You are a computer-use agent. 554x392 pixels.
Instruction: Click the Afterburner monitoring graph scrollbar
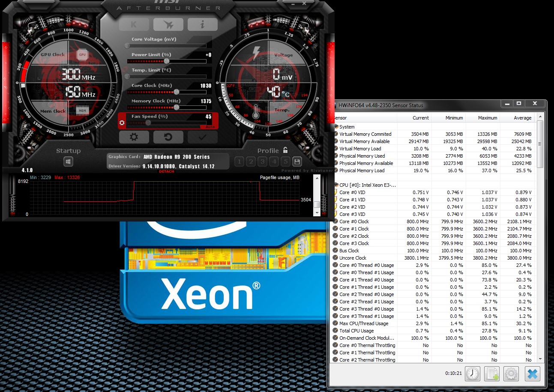click(317, 196)
